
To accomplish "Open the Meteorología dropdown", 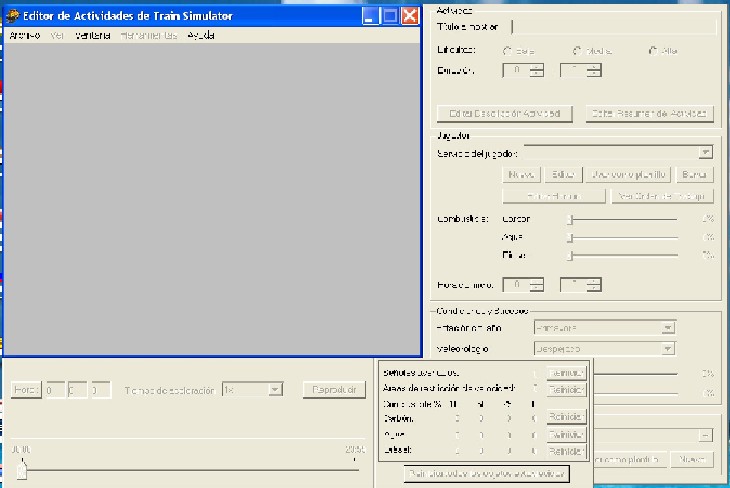I will (x=667, y=349).
